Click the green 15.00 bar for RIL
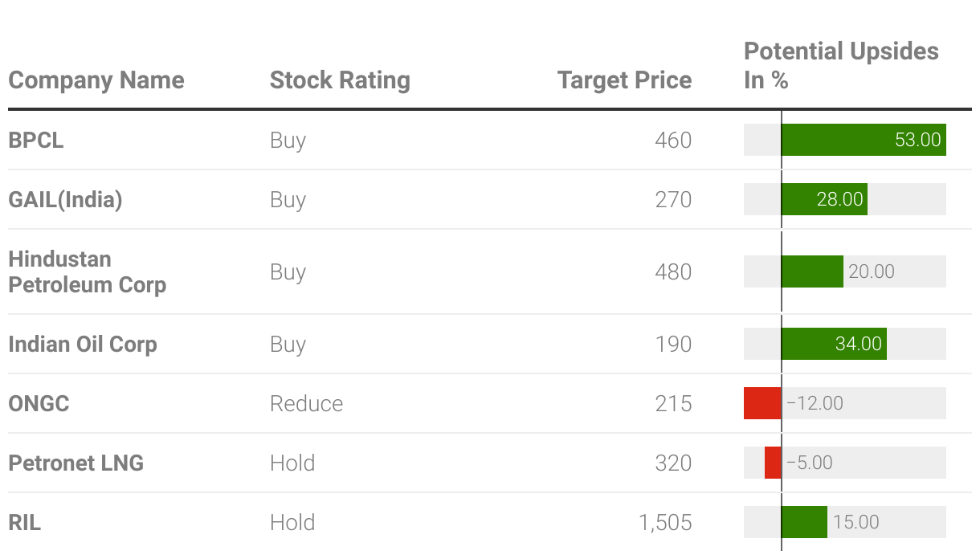Screen dimensions: 980x559 (x=804, y=522)
